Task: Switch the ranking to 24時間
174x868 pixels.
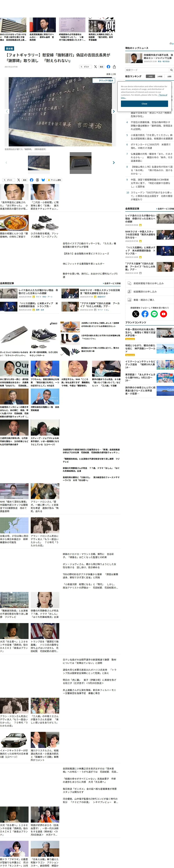Action: point(160,77)
